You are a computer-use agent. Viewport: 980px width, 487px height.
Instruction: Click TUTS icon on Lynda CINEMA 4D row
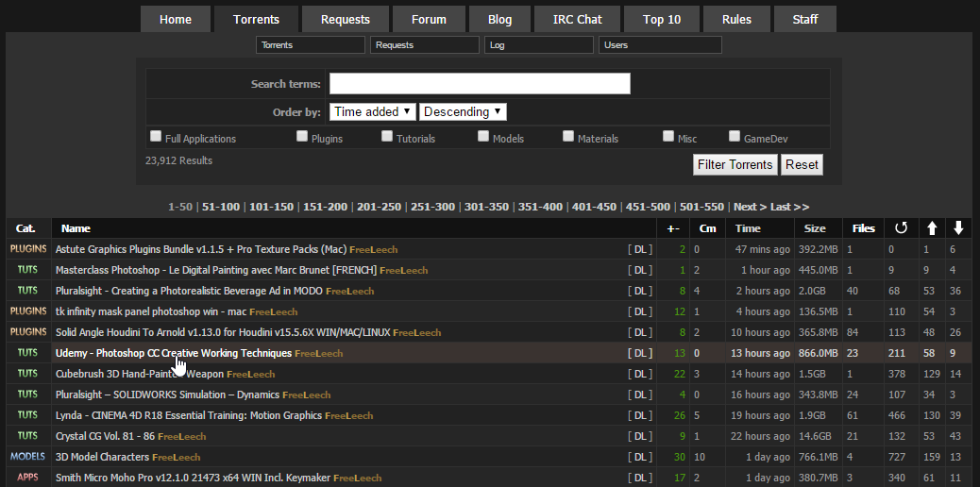[x=28, y=414]
